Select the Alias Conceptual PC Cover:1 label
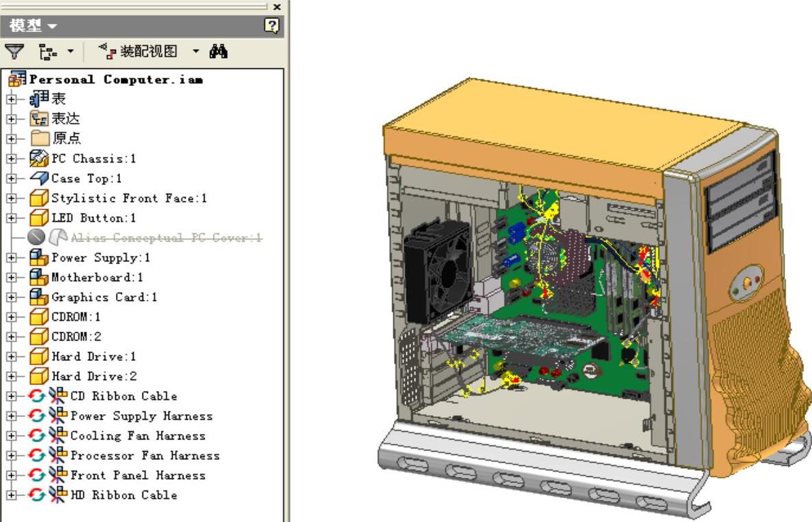This screenshot has height=522, width=812. (166, 237)
